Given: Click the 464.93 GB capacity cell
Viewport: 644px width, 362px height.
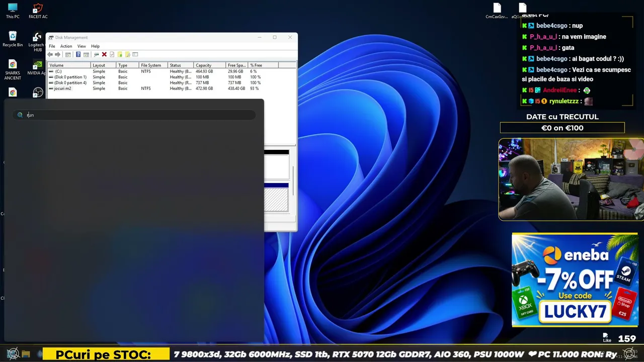Looking at the screenshot, I should tap(204, 71).
